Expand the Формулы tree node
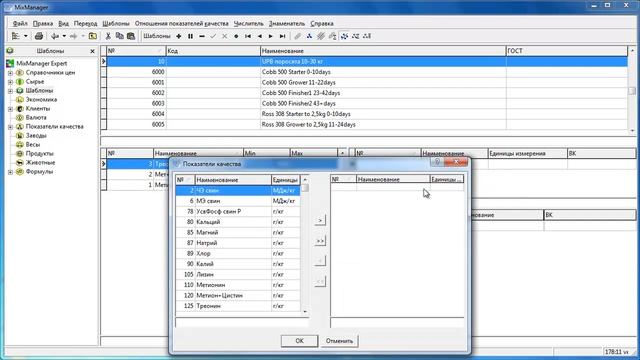640x360 pixels. point(10,172)
